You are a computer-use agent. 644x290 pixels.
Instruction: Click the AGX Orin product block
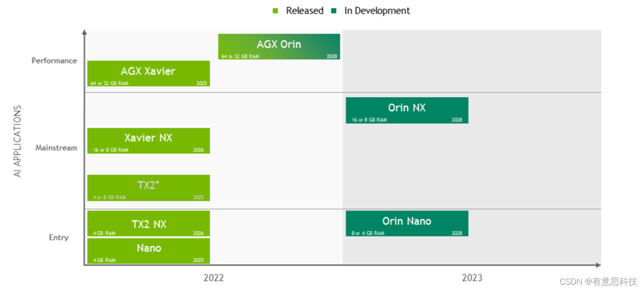pos(279,46)
